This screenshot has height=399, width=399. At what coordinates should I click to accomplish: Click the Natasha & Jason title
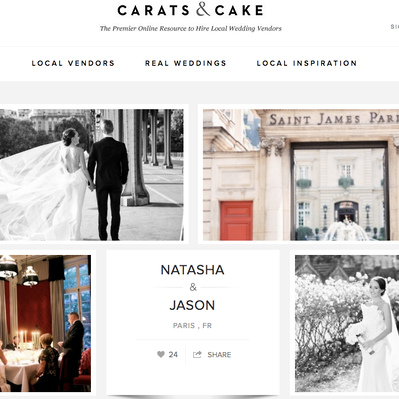192,287
